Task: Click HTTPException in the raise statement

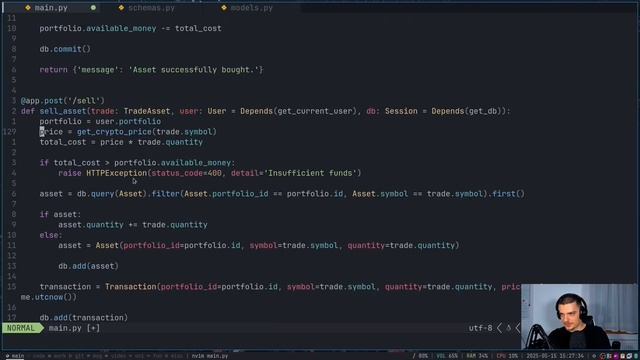Action: (116, 173)
